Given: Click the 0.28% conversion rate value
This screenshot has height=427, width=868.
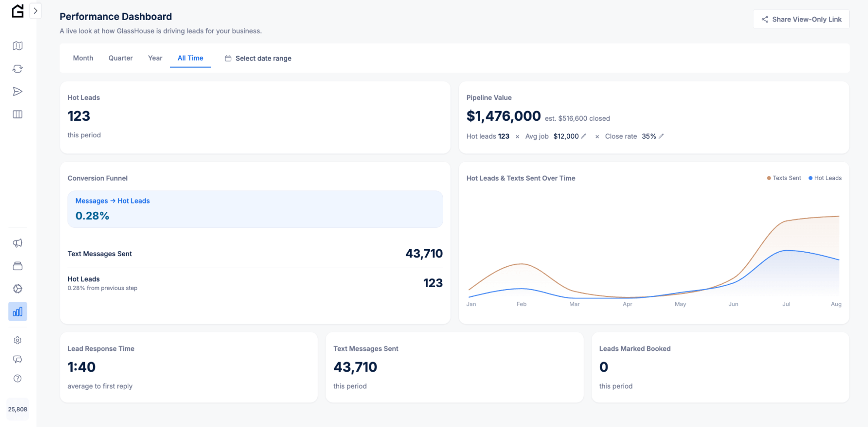Looking at the screenshot, I should (92, 216).
